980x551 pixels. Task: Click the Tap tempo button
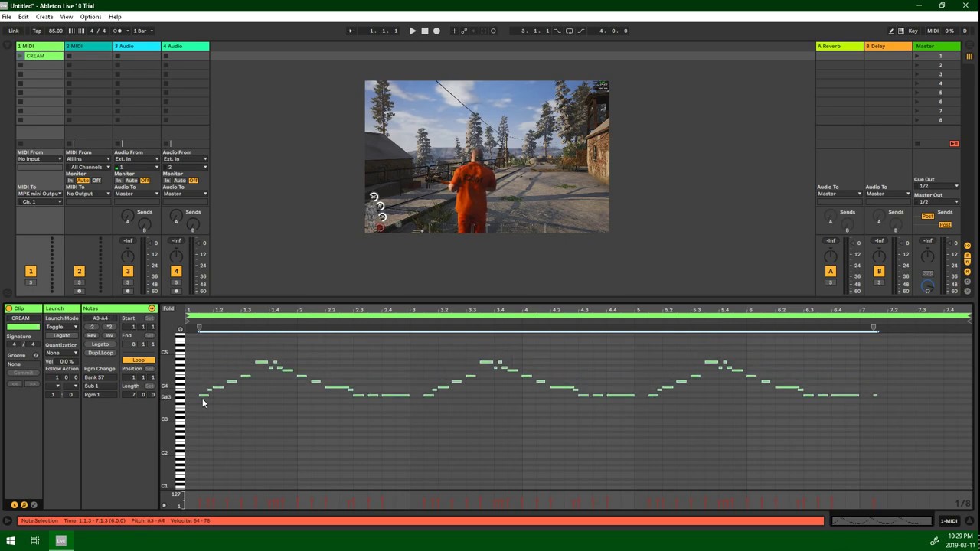pyautogui.click(x=37, y=31)
